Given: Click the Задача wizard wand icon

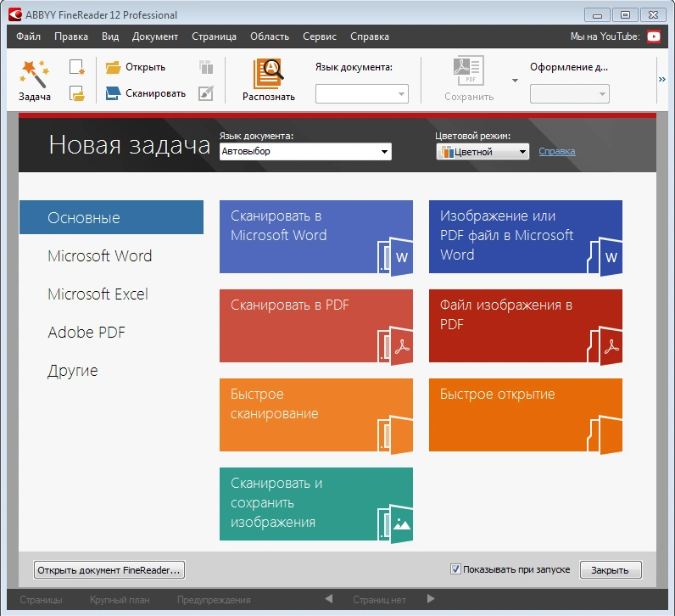Looking at the screenshot, I should [x=35, y=74].
